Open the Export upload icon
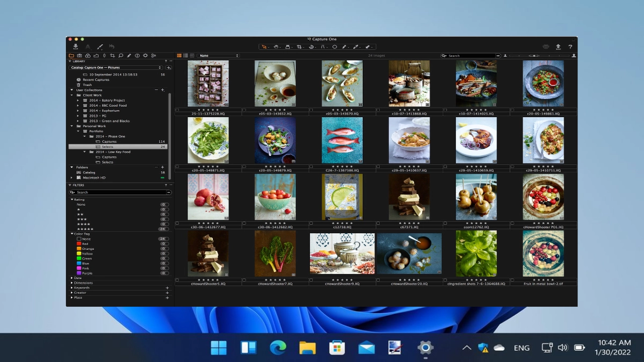Image resolution: width=644 pixels, height=362 pixels. click(x=558, y=47)
